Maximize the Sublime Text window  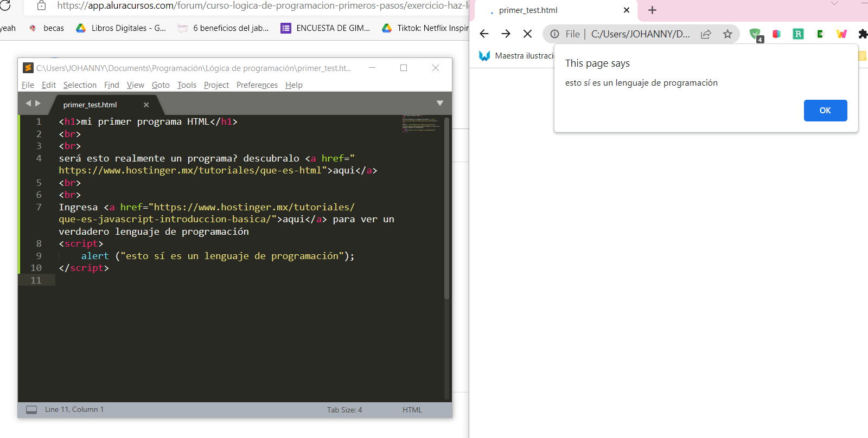404,68
